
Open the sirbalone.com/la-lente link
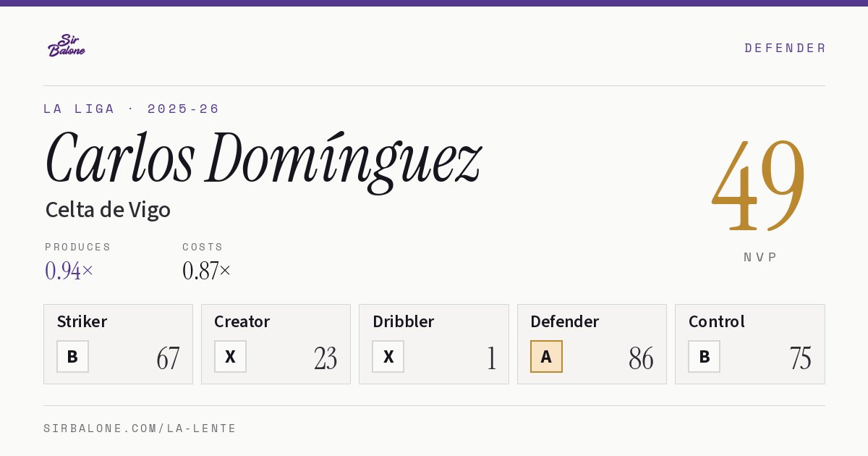[x=140, y=428]
